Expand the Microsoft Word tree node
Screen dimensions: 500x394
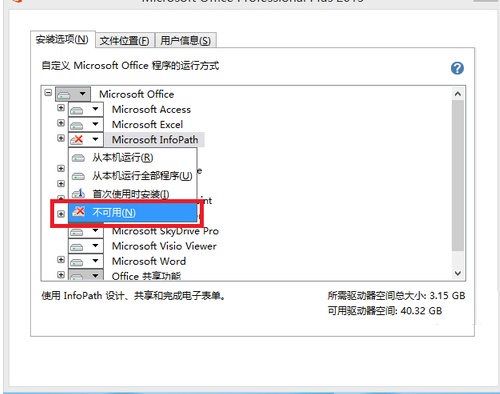click(61, 259)
